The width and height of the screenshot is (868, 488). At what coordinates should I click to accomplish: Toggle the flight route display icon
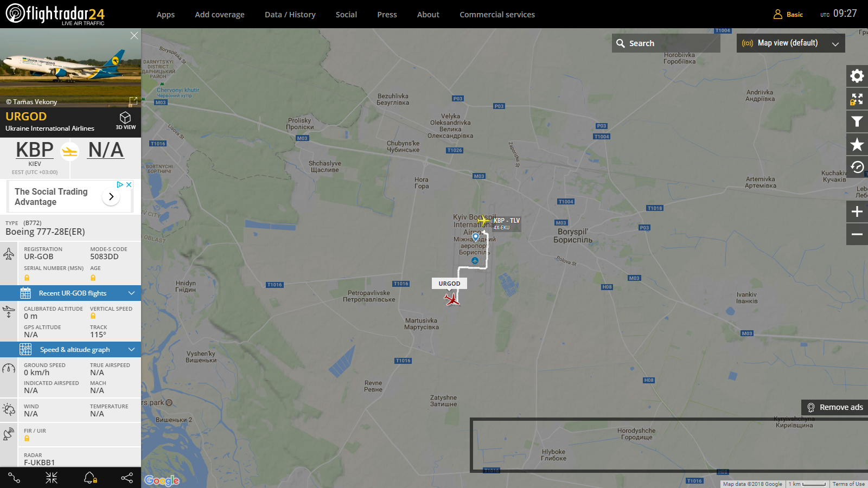point(14,478)
